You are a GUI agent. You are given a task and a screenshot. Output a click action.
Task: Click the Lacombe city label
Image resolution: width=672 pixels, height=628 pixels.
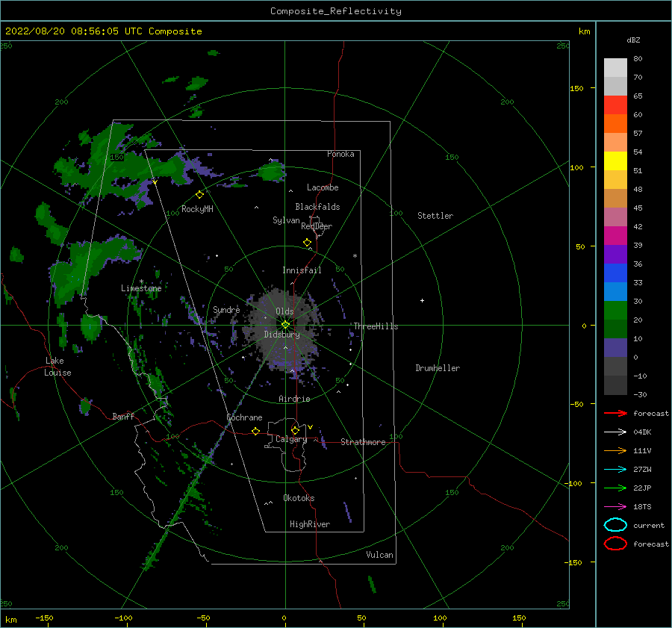coord(323,187)
